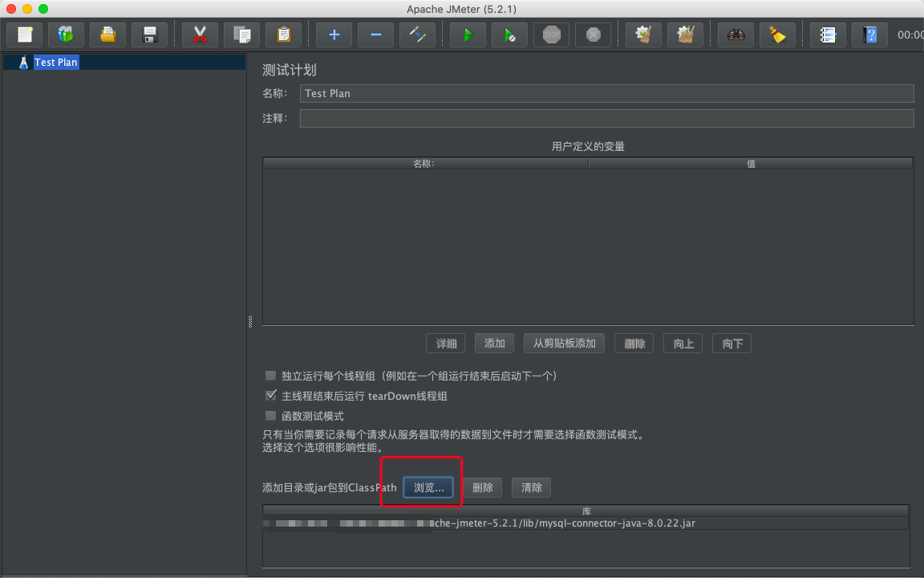
Task: Focus the 注释 comments field
Action: point(606,118)
